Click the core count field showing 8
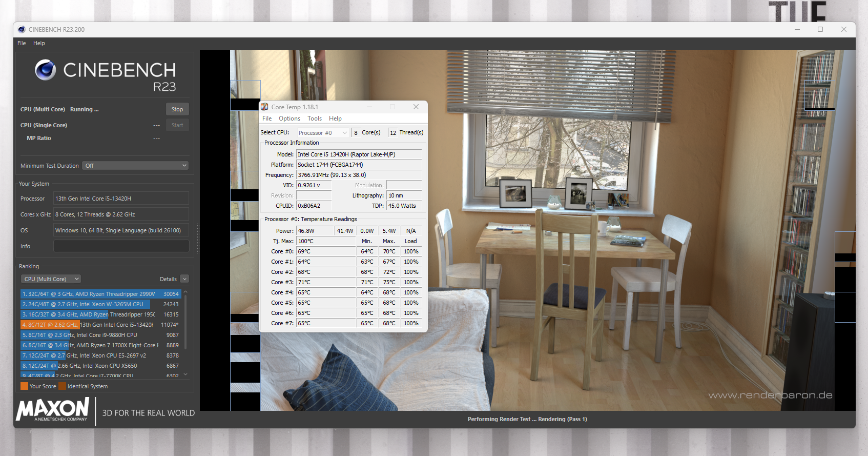The height and width of the screenshot is (456, 868). pos(356,133)
